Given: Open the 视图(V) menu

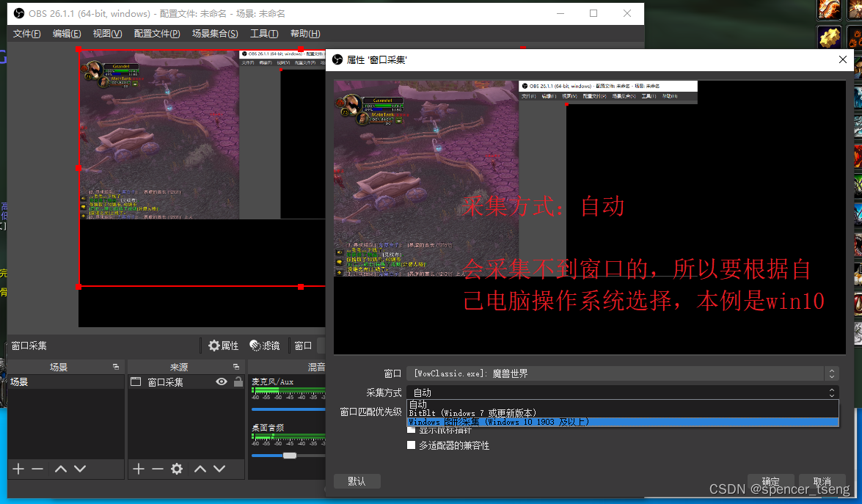Looking at the screenshot, I should point(107,34).
